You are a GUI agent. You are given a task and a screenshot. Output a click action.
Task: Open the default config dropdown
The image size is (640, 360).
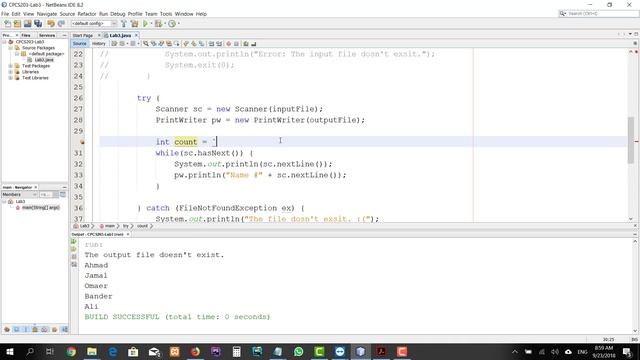pyautogui.click(x=94, y=24)
